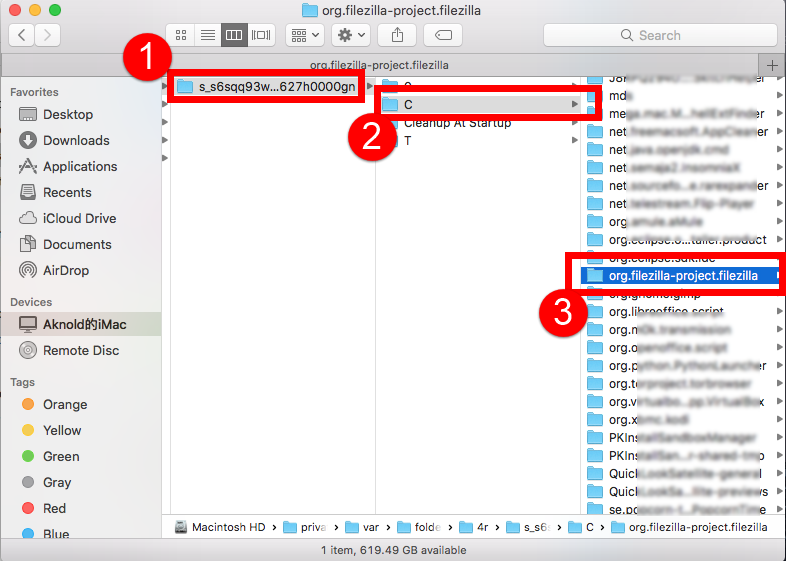Open Downloads in sidebar
Image resolution: width=786 pixels, height=561 pixels.
coord(76,141)
